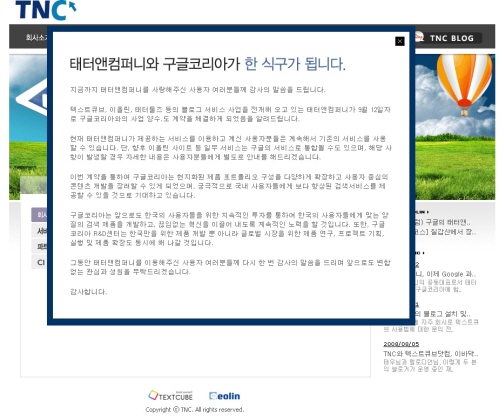Click the popup paragraph beginning '그동안 태터앤컴퍼니를'
500x417 pixels.
pyautogui.click(x=230, y=267)
